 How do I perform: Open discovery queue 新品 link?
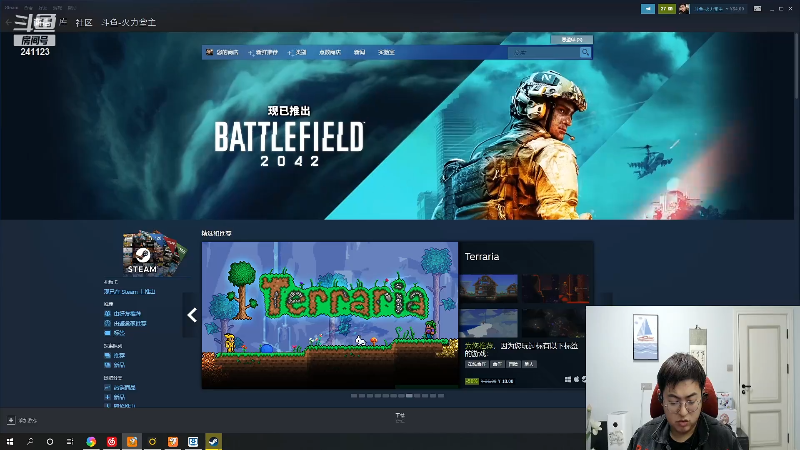[119, 365]
